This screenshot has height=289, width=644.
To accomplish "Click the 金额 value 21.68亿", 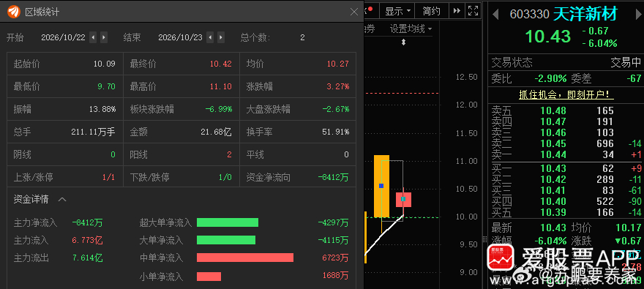I will (216, 132).
